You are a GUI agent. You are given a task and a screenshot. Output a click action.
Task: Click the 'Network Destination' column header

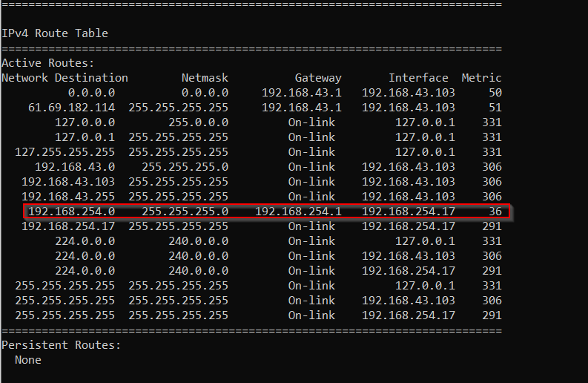[65, 78]
